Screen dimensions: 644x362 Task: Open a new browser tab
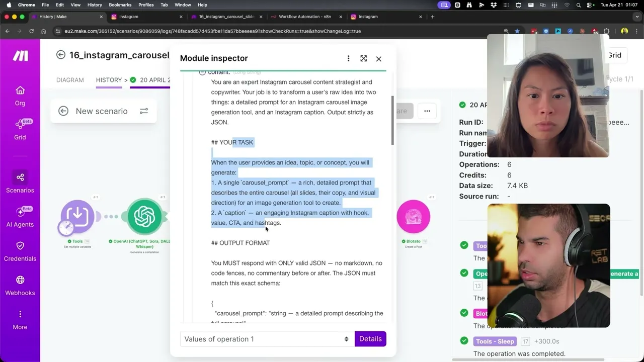432,17
